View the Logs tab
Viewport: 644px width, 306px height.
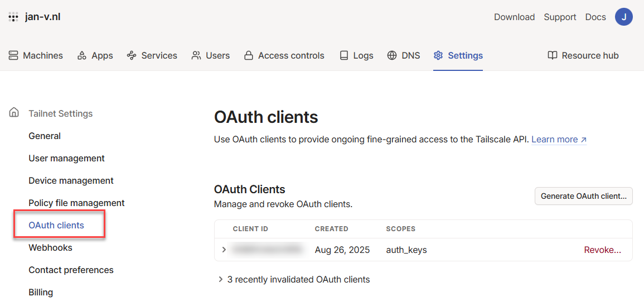(356, 55)
